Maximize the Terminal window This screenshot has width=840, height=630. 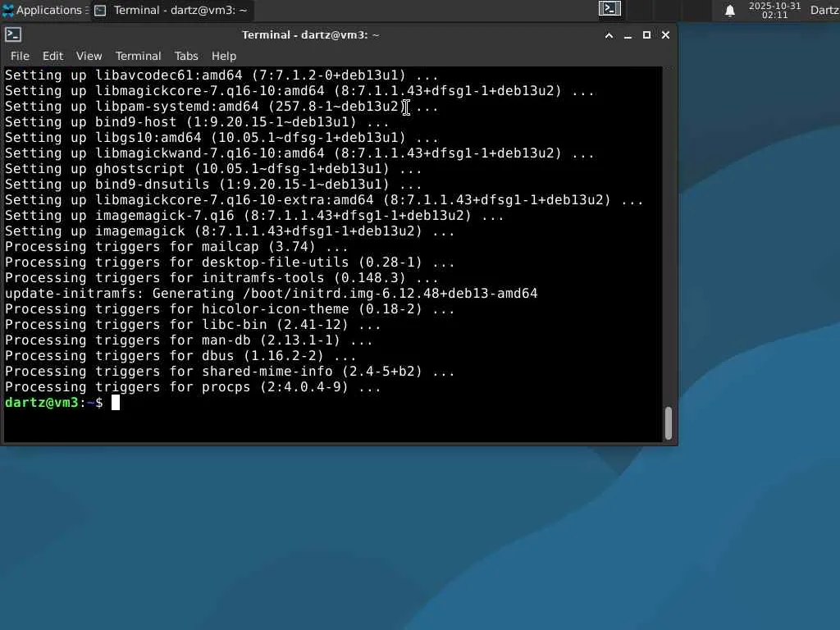pos(646,34)
